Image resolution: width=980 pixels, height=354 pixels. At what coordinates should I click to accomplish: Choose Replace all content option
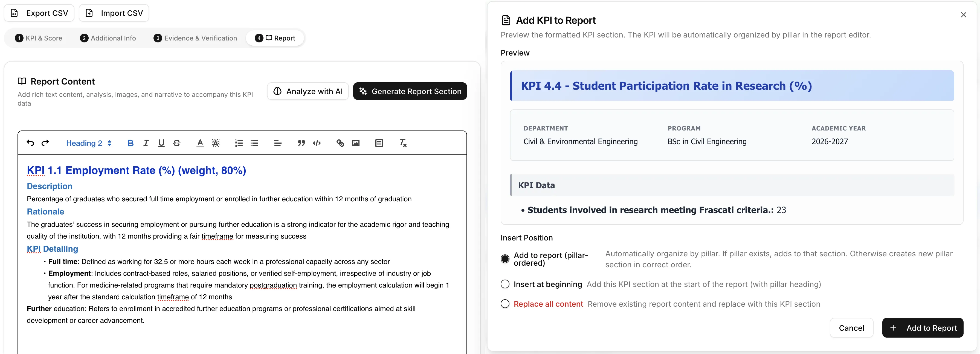coord(505,304)
